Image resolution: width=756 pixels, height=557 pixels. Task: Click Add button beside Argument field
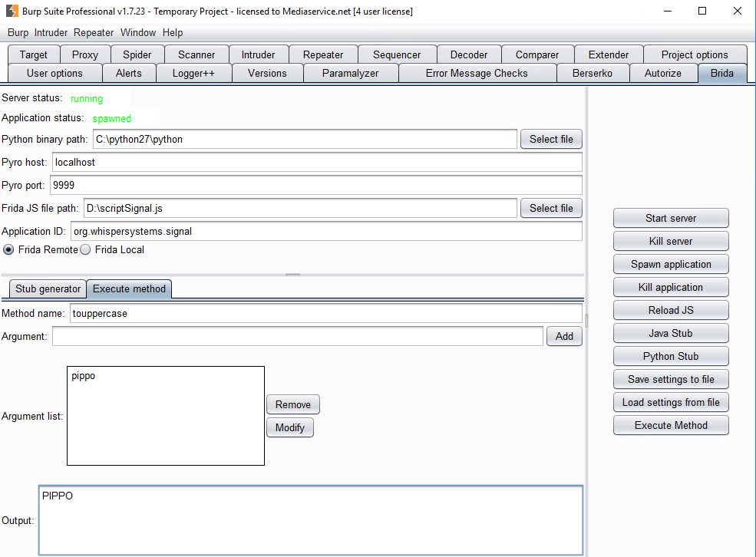coord(564,336)
